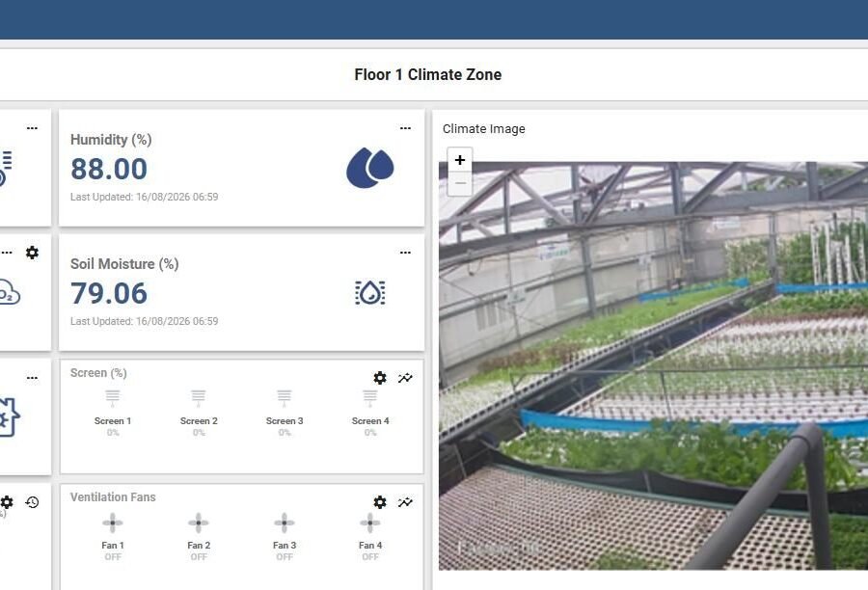Click the soil moisture droplet icon
The width and height of the screenshot is (868, 590).
tap(369, 293)
